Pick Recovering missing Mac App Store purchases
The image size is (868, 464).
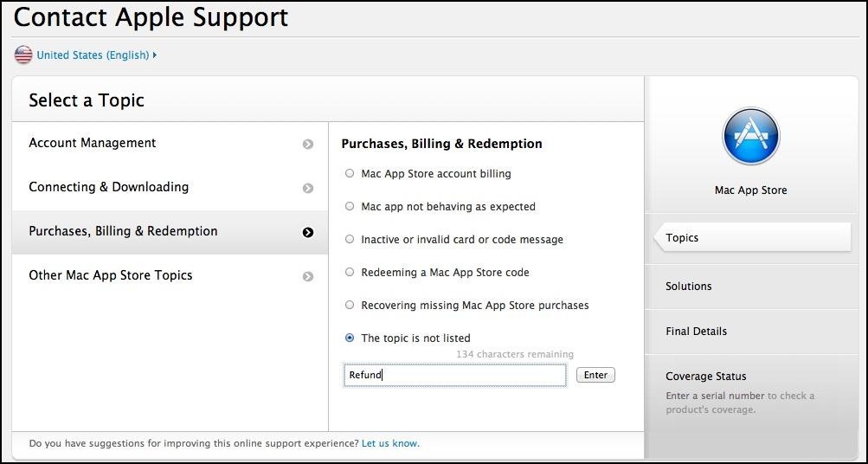click(x=350, y=305)
